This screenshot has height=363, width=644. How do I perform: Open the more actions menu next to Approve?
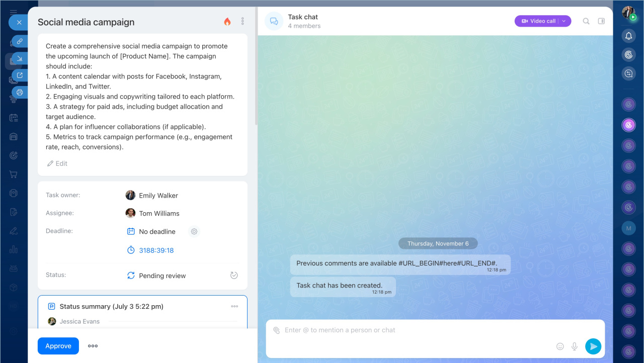93,346
